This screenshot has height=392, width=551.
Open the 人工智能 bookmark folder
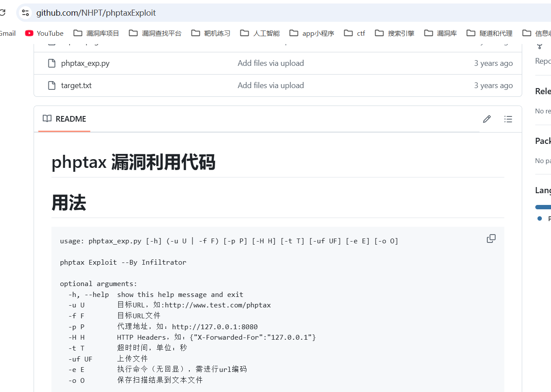(260, 33)
